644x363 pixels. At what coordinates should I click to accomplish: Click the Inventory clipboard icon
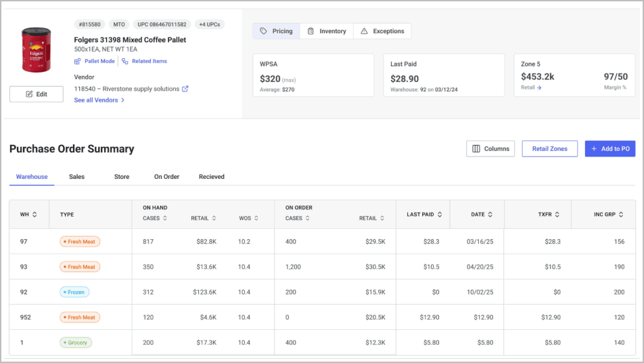311,31
